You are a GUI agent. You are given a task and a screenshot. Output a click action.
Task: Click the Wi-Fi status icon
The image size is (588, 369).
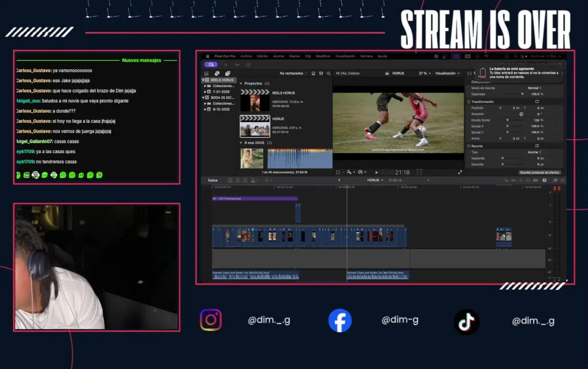[487, 56]
